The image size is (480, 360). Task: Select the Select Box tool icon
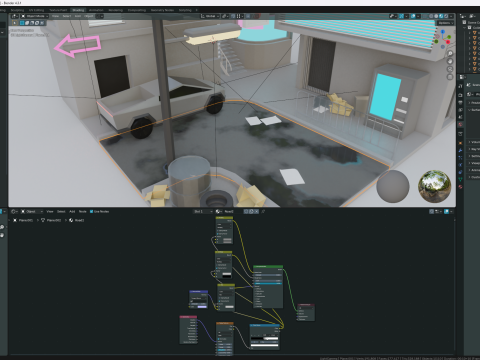(x=15, y=23)
